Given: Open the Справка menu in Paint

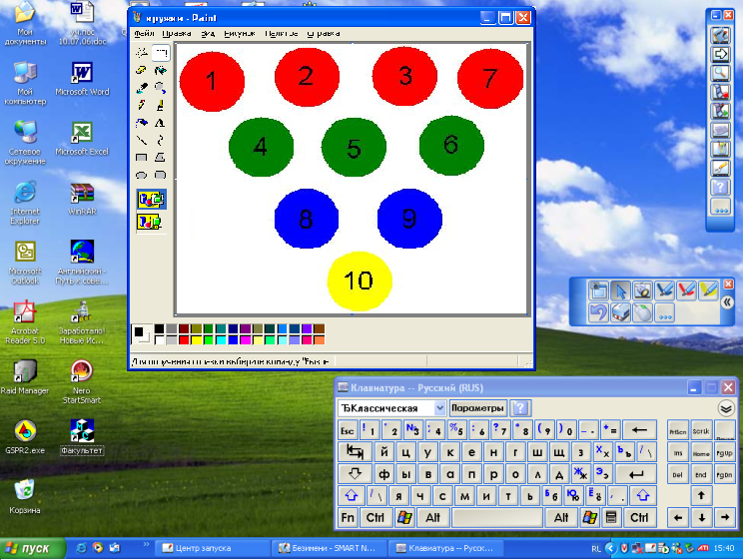Looking at the screenshot, I should 324,33.
